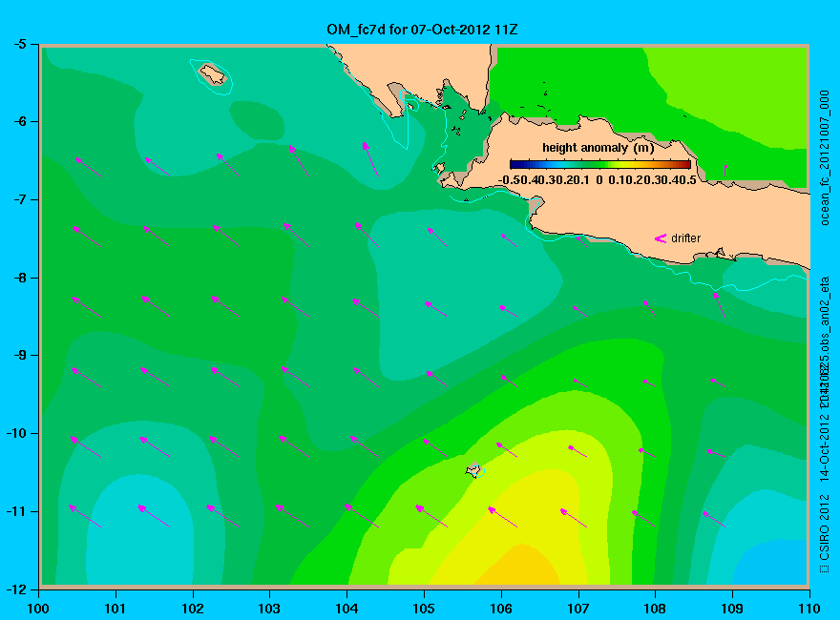Screen dimensions: 840x620
Task: Click the vertical '14-Oct-2012' date text
Action: [825, 446]
